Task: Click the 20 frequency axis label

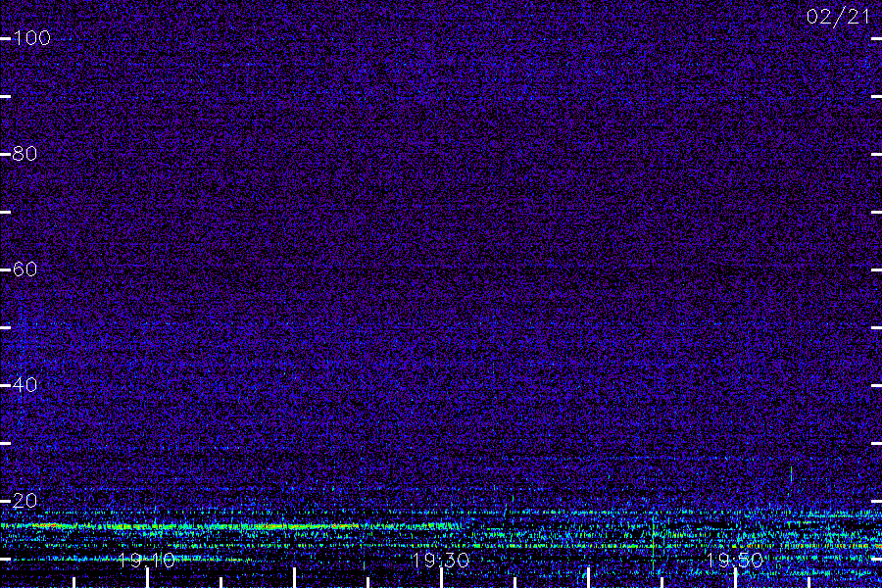Action: [x=25, y=500]
